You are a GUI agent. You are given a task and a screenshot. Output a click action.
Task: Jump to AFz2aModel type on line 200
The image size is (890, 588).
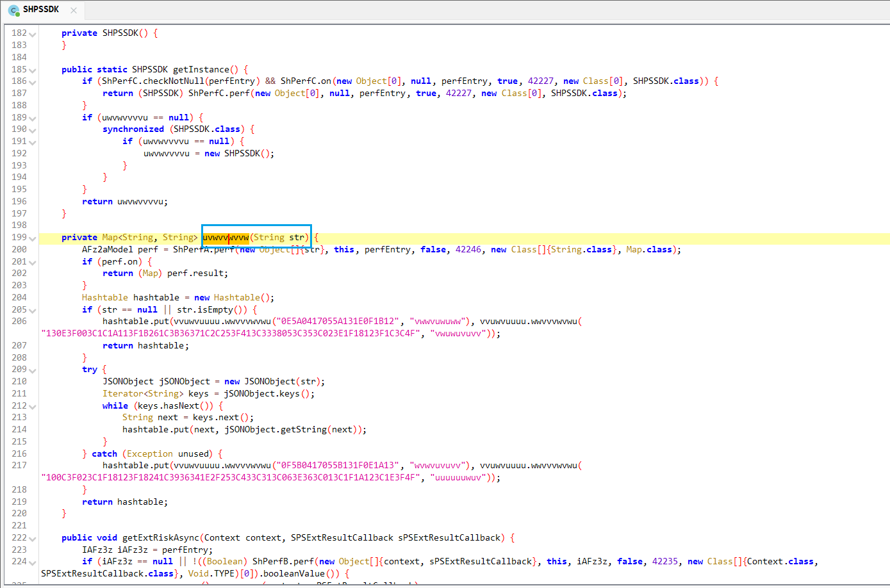tap(107, 249)
